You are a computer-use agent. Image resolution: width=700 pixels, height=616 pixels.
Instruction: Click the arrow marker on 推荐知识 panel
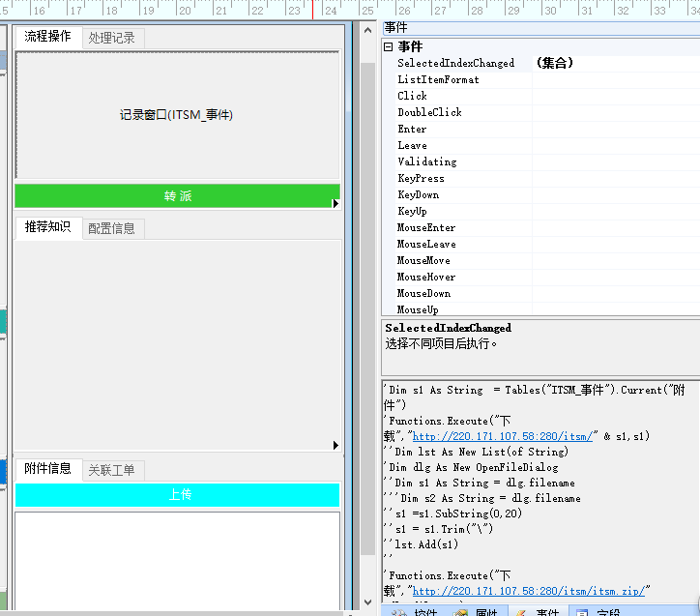335,446
